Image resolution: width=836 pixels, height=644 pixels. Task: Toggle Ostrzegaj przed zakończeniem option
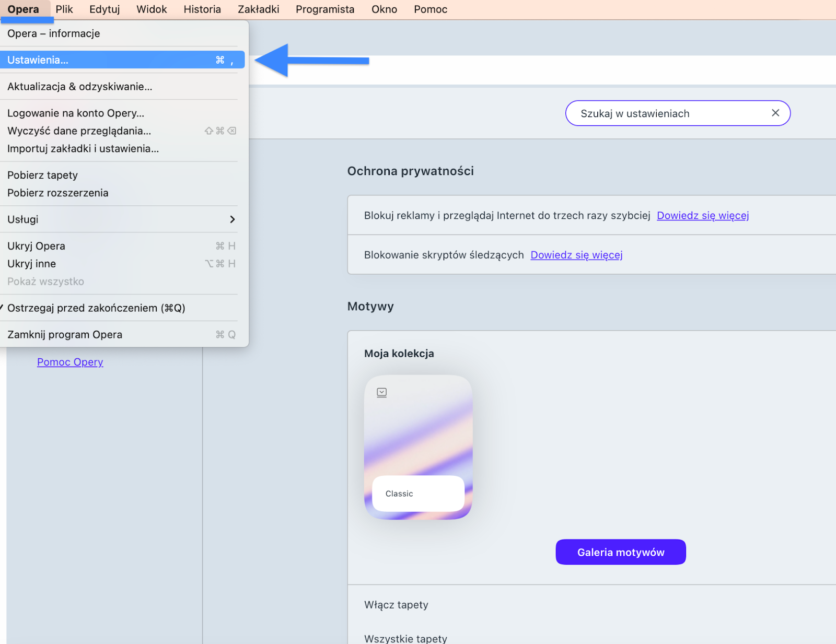click(x=122, y=308)
